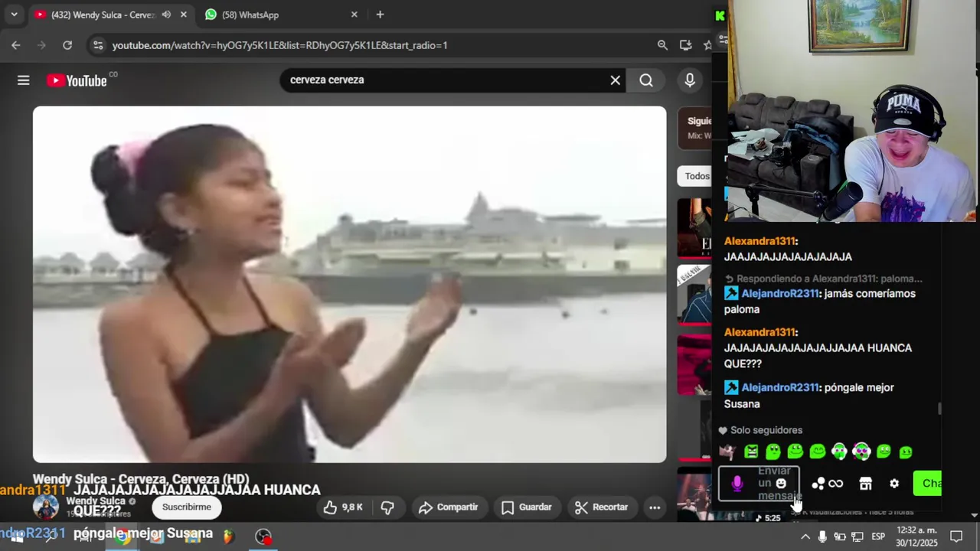Click the Wendy Sulca video player
Screen dimensions: 980x551
click(x=349, y=284)
